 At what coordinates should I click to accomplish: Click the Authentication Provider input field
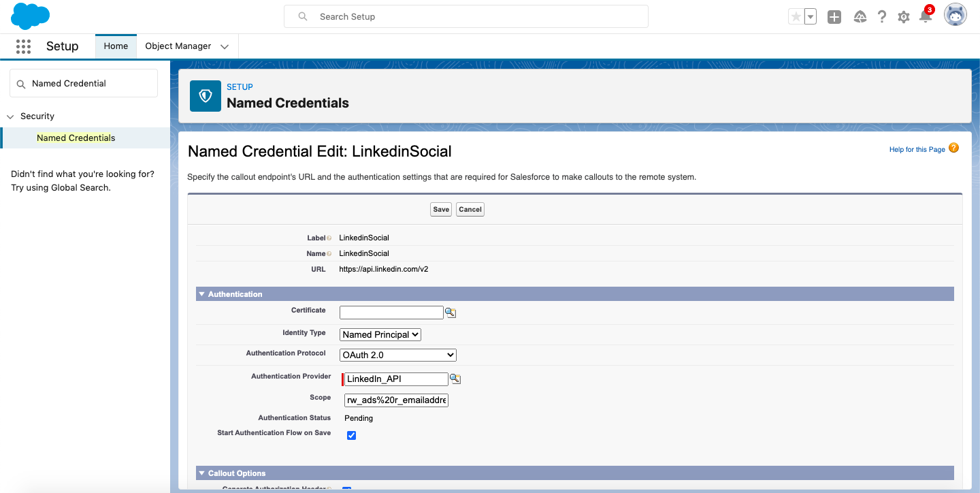396,379
